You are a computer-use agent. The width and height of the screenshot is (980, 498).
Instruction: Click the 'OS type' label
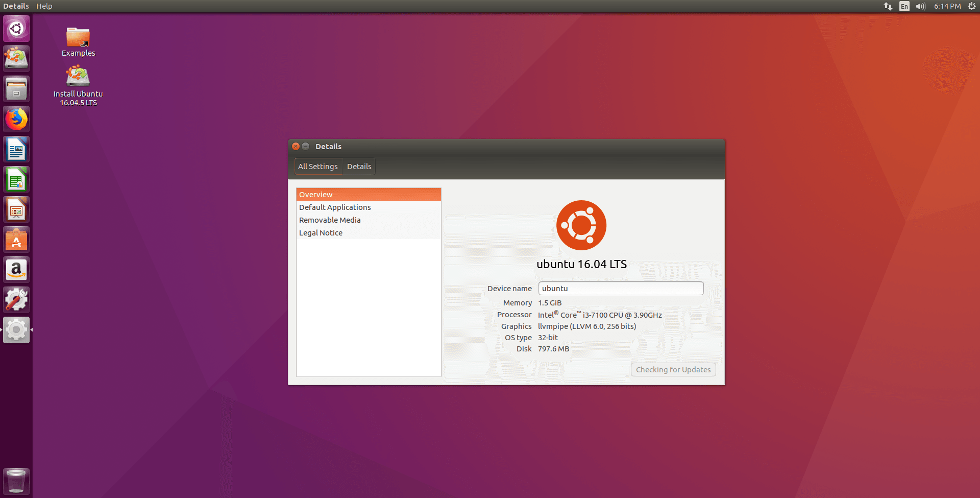click(518, 338)
